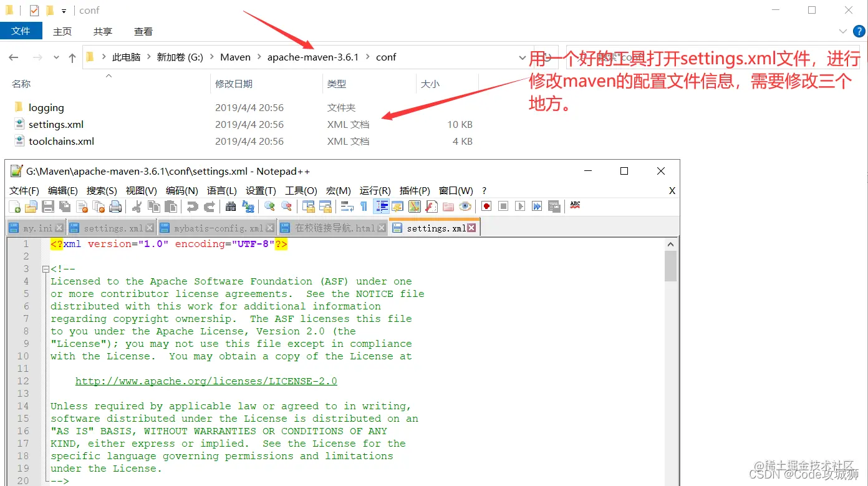Open the User Defined Language icon

pyautogui.click(x=397, y=206)
